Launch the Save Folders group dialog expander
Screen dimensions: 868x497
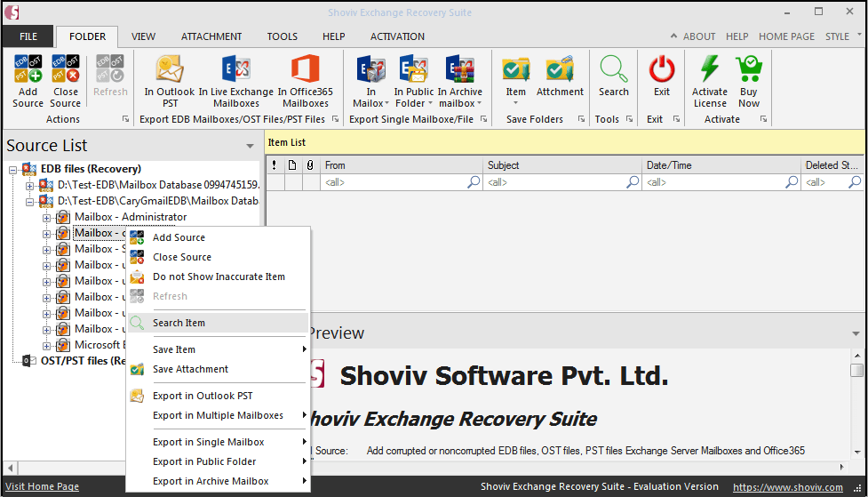click(x=581, y=119)
